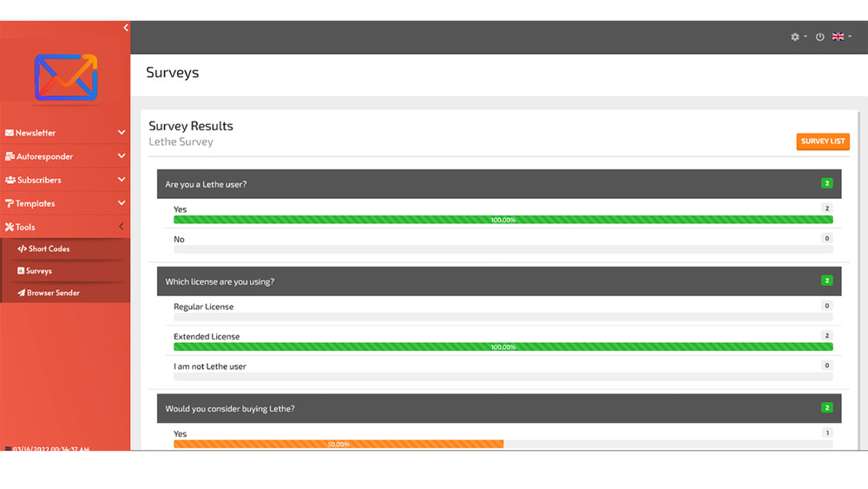This screenshot has width=868, height=489.
Task: Click the Subscribers people icon
Action: 10,180
